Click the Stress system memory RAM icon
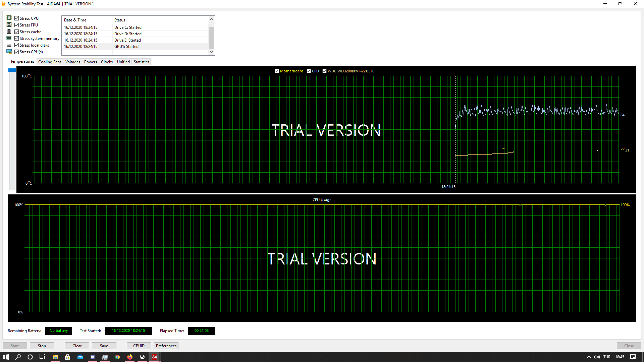644x362 pixels. tap(9, 38)
